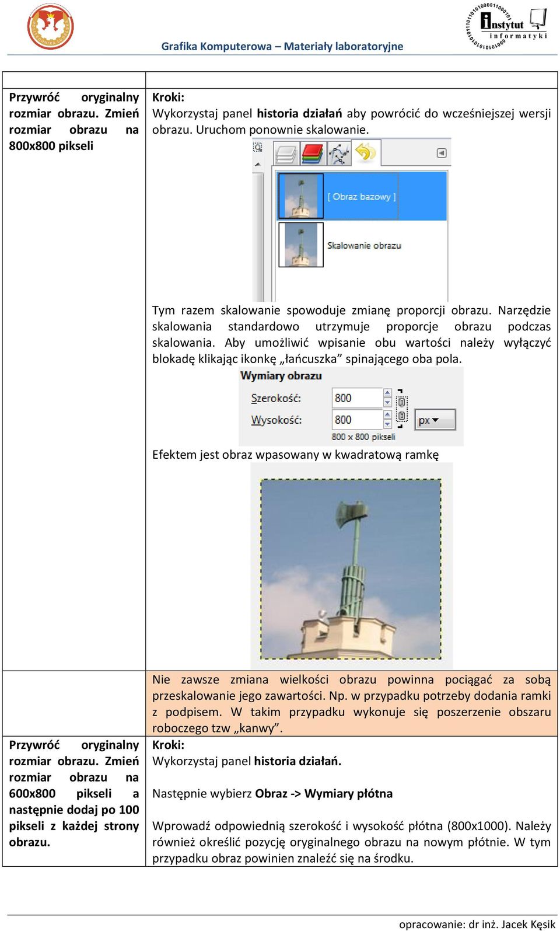This screenshot has height=931, width=560.
Task: Click the small upward arrow above scrollbar
Action: 257,165
